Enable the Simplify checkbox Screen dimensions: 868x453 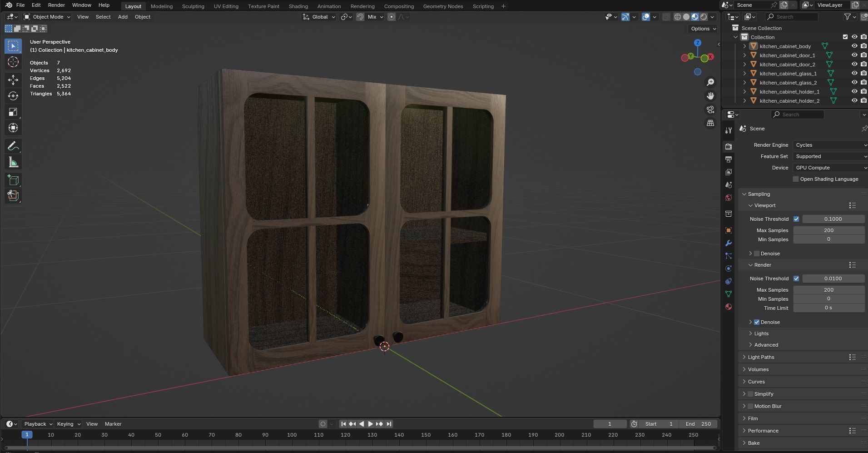tap(750, 394)
